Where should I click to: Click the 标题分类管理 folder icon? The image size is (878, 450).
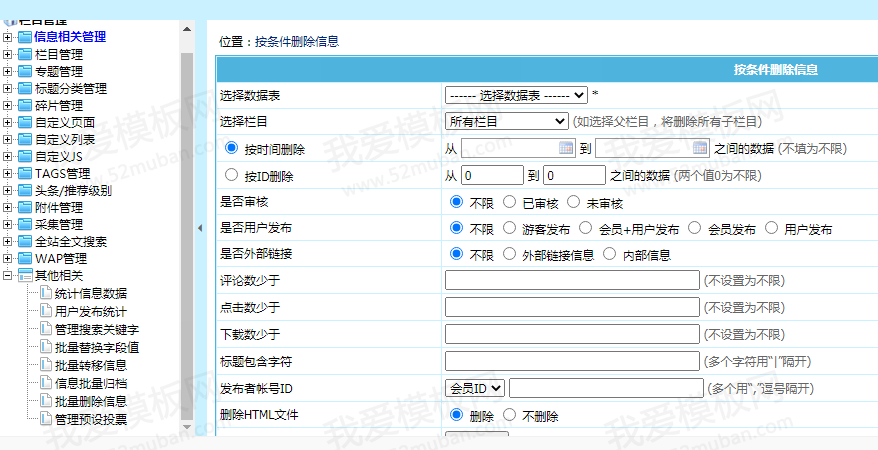pos(25,88)
